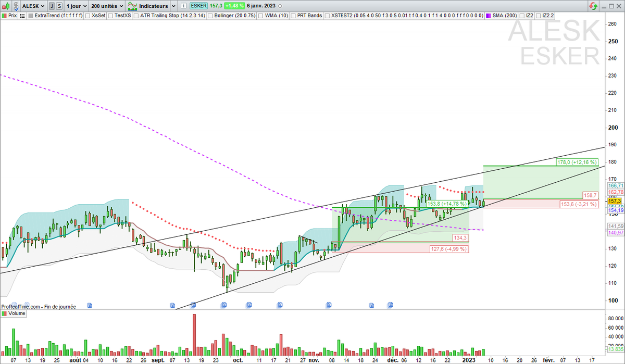Select the S weekly timeframe button
This screenshot has height=364, width=625.
pos(59,6)
